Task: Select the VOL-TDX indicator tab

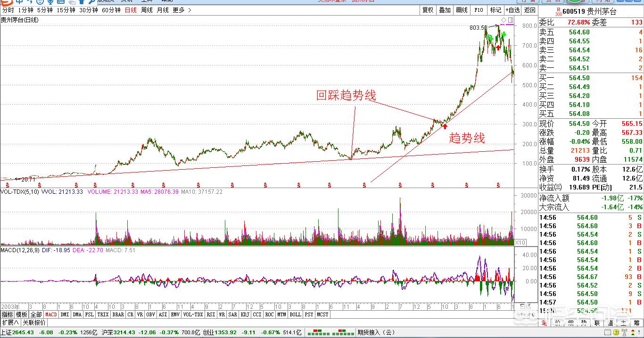Action: coord(193,314)
